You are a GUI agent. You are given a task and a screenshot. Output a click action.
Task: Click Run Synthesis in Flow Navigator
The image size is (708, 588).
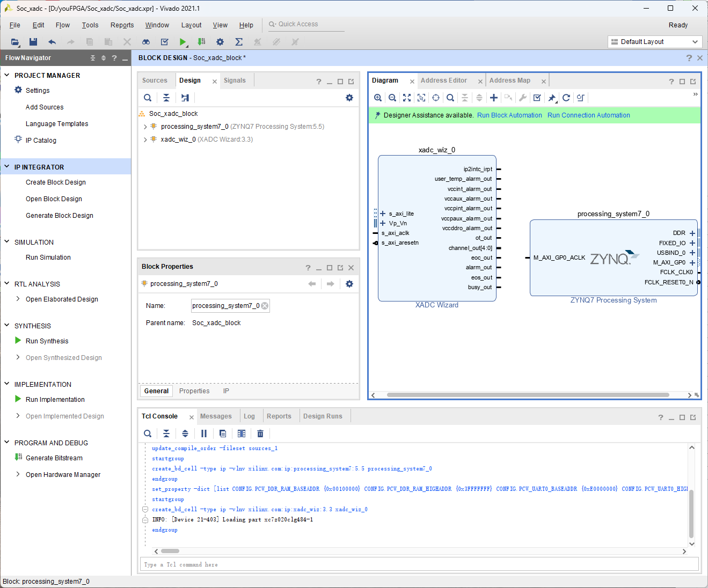[47, 341]
